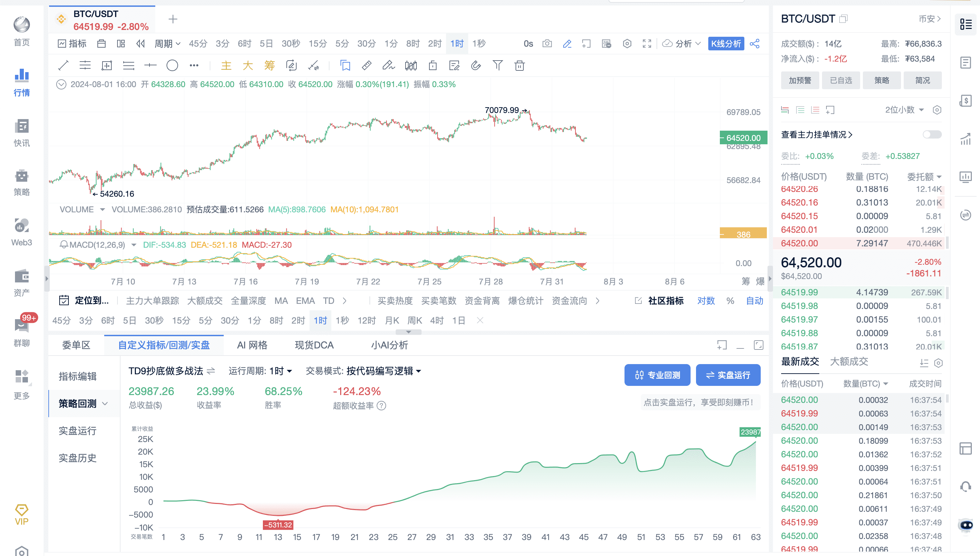Click the hexagon chart settings icon
The height and width of the screenshot is (556, 980).
(x=627, y=44)
